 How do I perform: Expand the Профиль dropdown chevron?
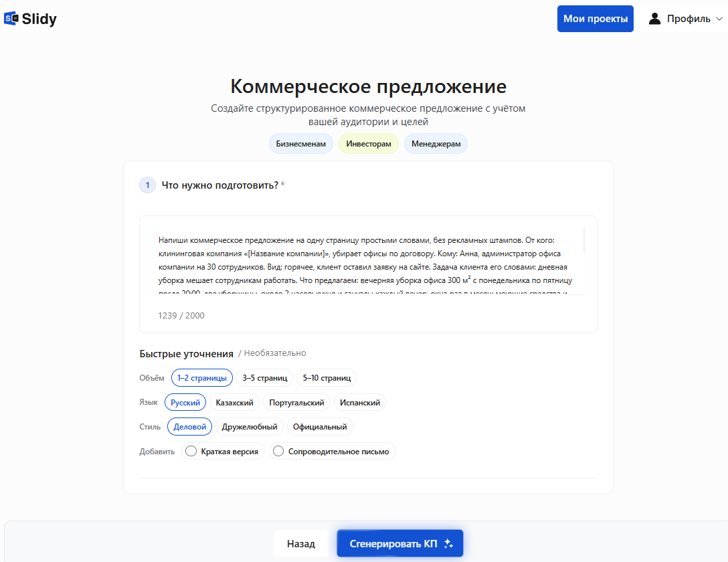719,19
